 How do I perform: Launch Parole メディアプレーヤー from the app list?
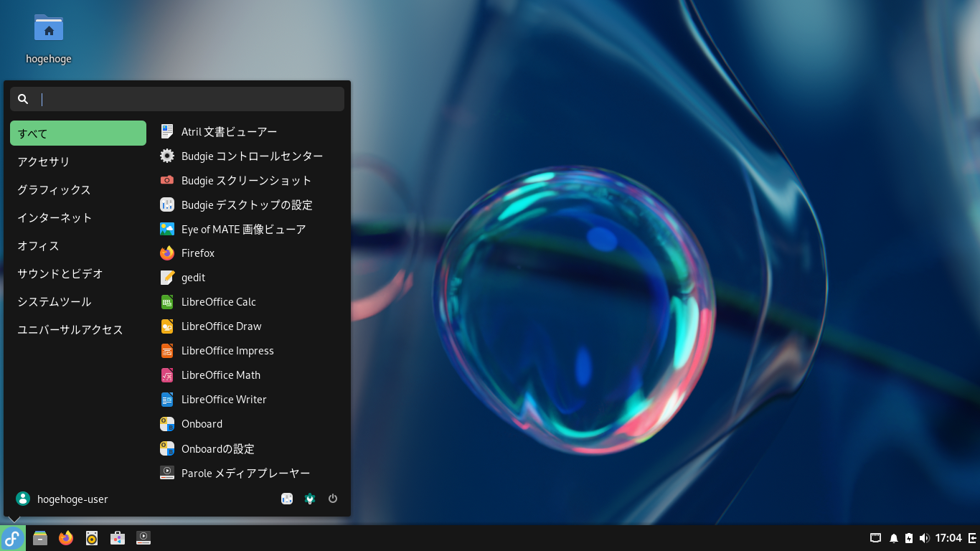pos(249,473)
